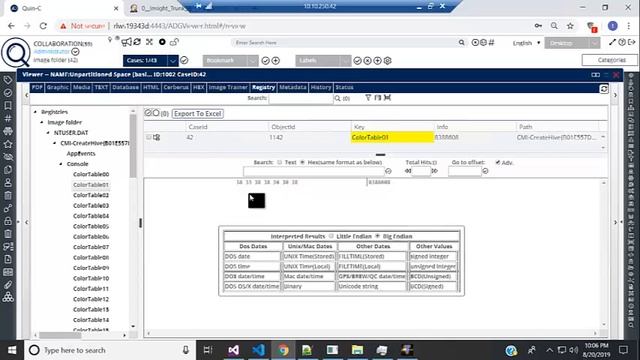Collapse the Console tree node

61,164
